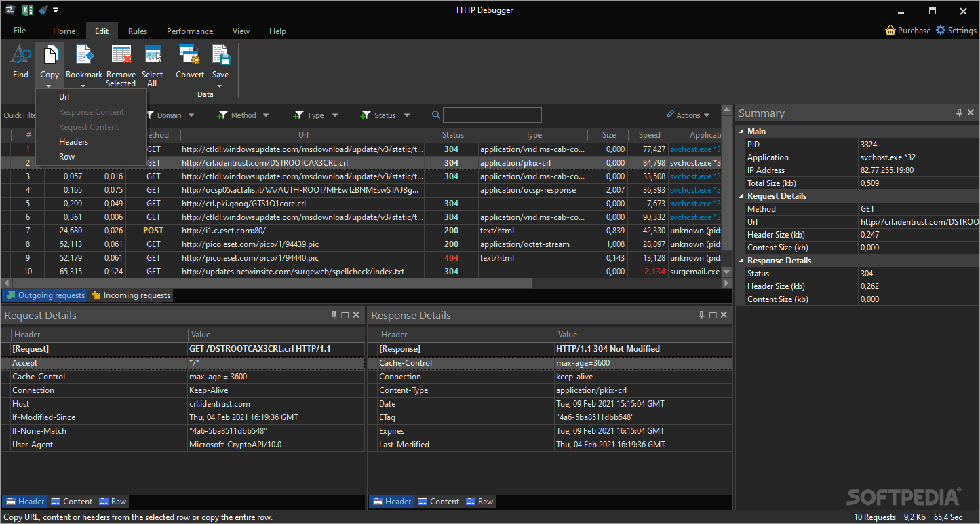Open the Find tool in ribbon
980x524 pixels.
tap(20, 62)
